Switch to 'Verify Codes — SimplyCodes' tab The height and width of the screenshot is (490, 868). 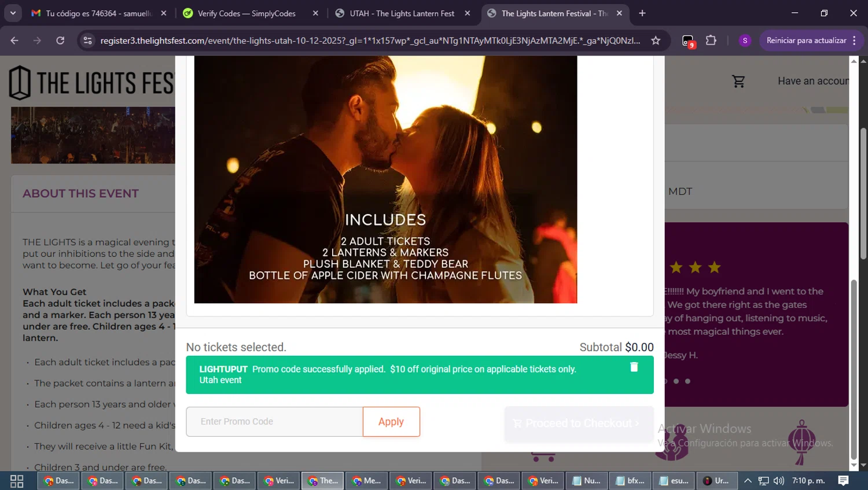tap(246, 13)
